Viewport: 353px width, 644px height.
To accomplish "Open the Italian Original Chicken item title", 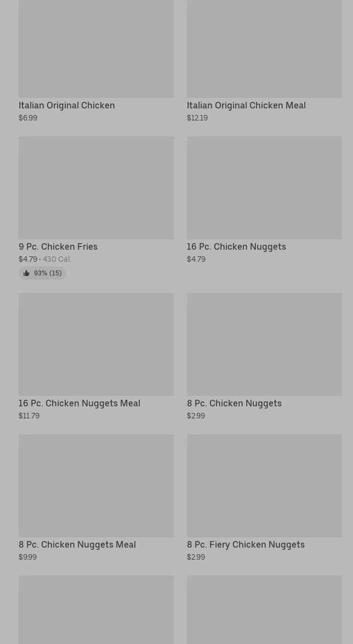I will (x=67, y=105).
